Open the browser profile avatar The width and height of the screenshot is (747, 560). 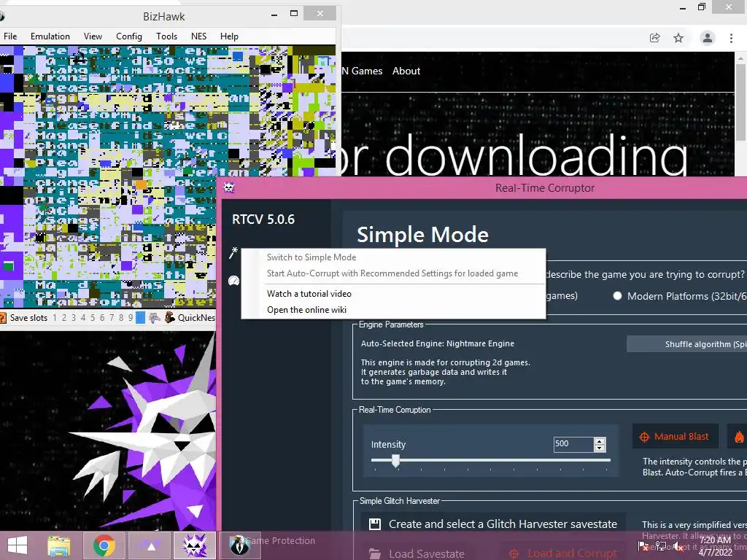click(x=708, y=38)
